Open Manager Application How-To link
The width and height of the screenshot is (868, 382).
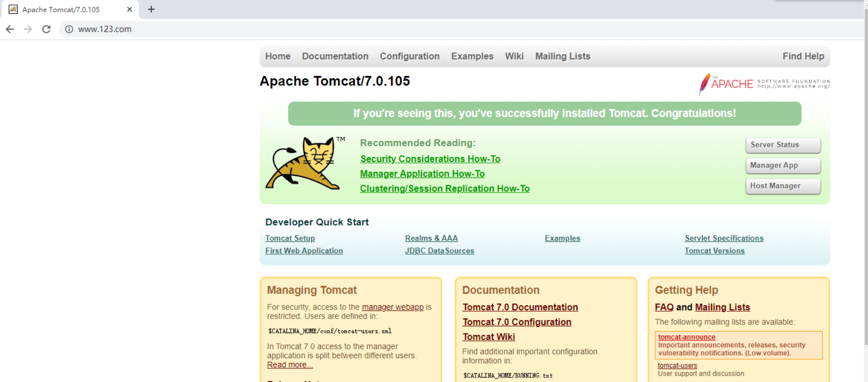click(422, 174)
